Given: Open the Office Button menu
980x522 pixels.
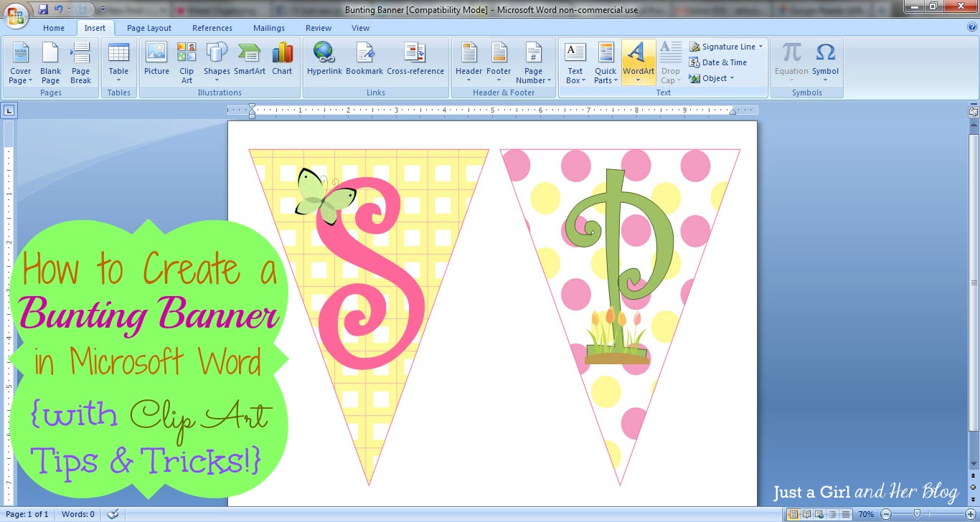Looking at the screenshot, I should (x=14, y=14).
